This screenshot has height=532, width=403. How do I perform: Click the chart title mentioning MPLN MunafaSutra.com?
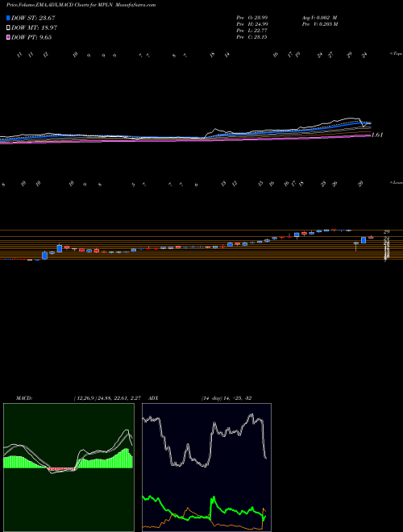click(81, 5)
